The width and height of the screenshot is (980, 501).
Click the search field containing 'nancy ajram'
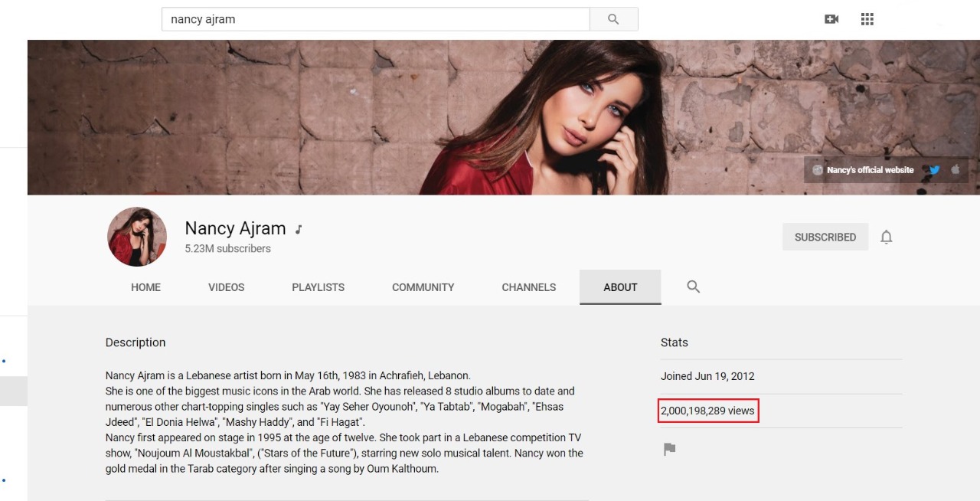(x=375, y=19)
